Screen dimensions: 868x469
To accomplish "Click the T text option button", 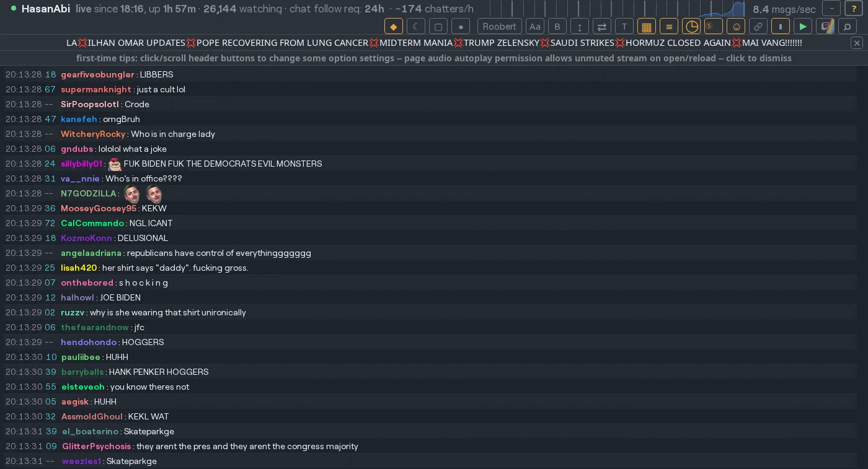I will (624, 27).
